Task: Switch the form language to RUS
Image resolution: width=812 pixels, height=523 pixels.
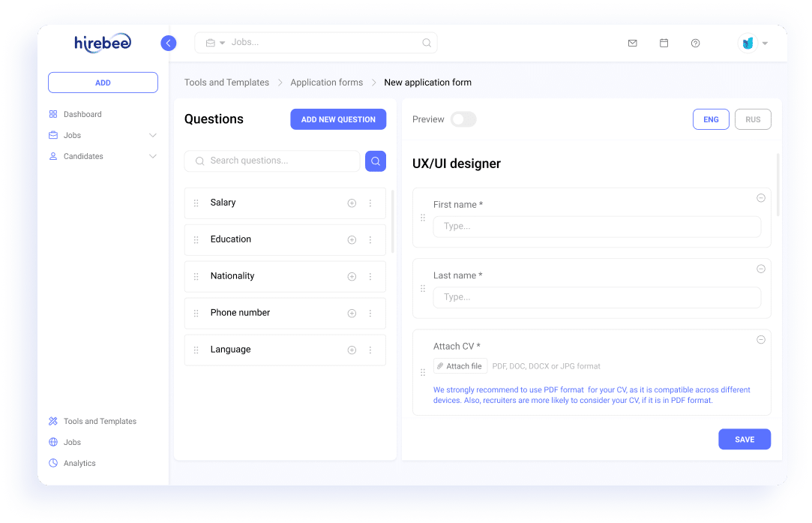Action: point(753,119)
